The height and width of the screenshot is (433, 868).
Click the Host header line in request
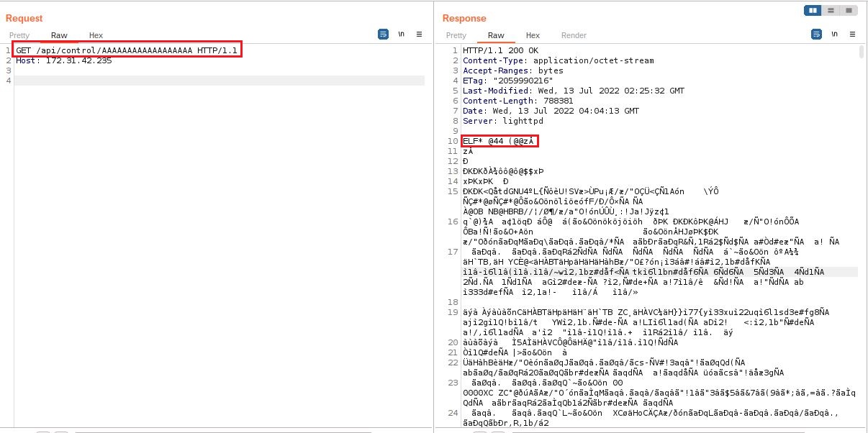click(64, 60)
